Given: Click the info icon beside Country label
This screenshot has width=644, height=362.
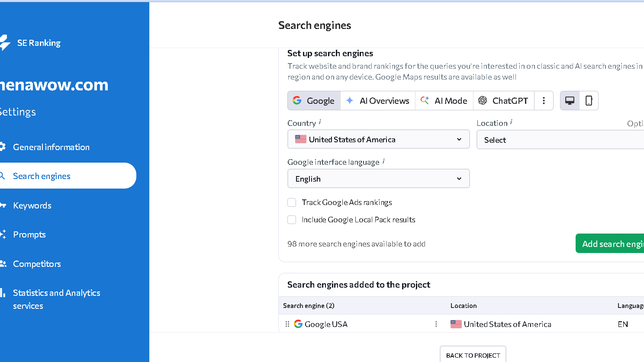Looking at the screenshot, I should click(319, 121).
